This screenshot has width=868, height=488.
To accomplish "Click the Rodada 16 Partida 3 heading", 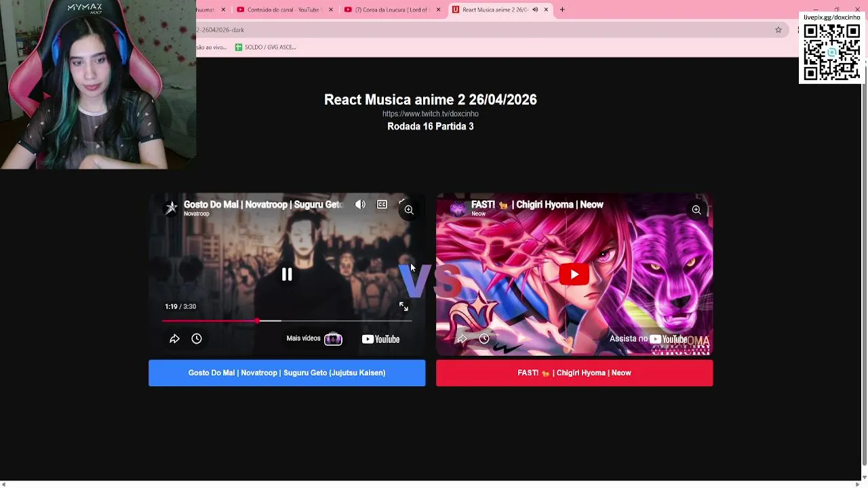I will click(x=431, y=126).
